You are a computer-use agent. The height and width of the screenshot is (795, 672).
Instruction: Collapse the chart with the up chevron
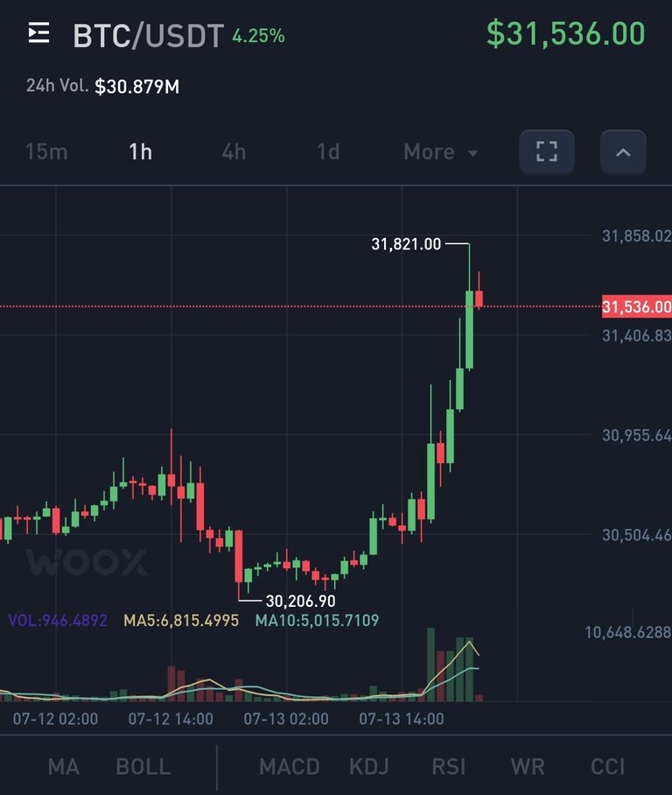pos(623,152)
